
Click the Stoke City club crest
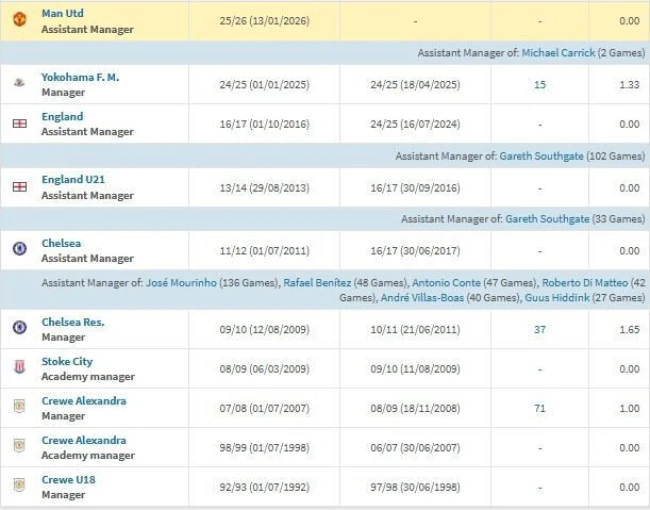(x=19, y=367)
